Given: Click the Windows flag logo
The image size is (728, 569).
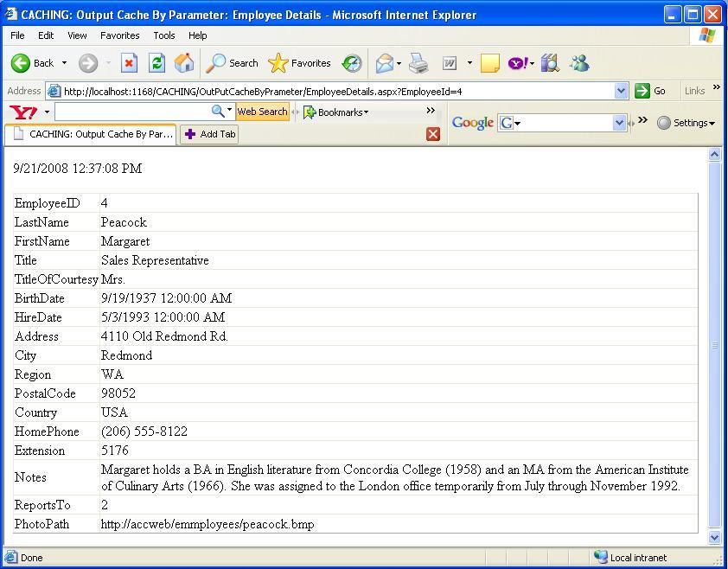Looking at the screenshot, I should point(706,35).
